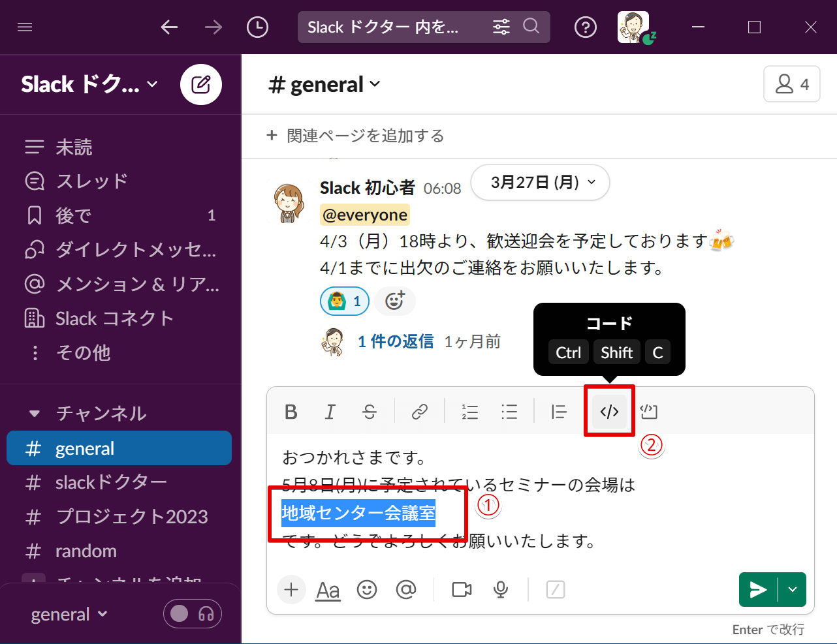Open the emoji picker in the composer

coord(366,589)
